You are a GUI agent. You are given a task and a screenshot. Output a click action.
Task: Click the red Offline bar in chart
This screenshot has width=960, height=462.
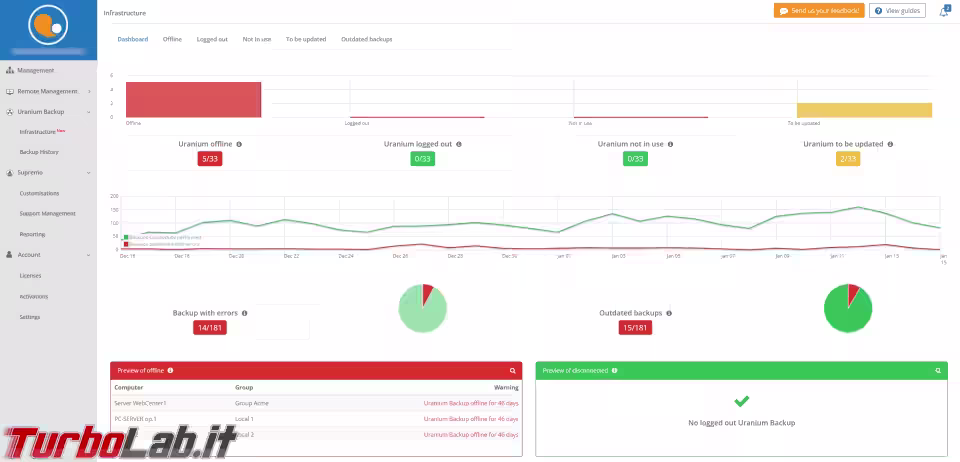[x=193, y=99]
